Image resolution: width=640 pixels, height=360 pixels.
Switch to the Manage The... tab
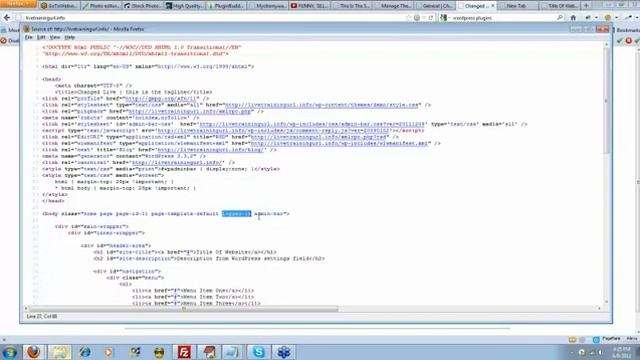pyautogui.click(x=393, y=6)
